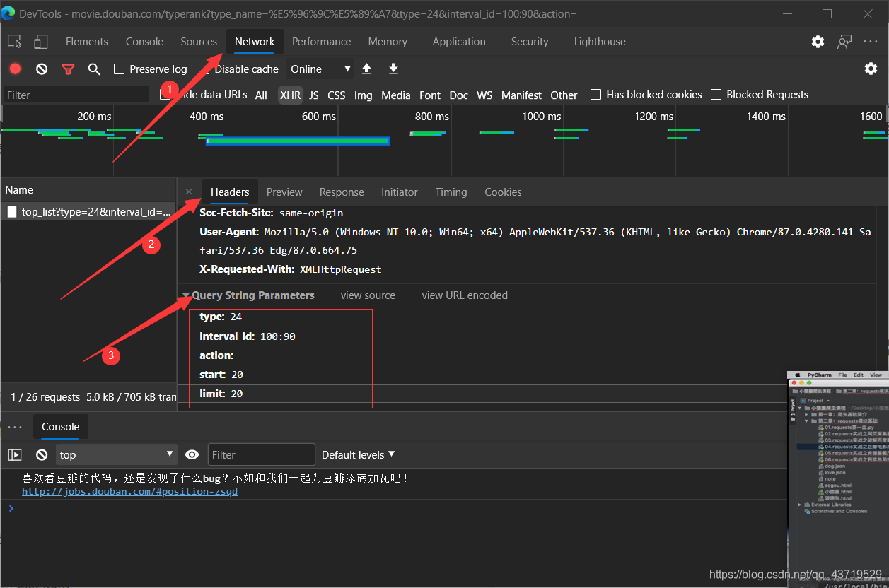Open the Security panel

pos(530,42)
